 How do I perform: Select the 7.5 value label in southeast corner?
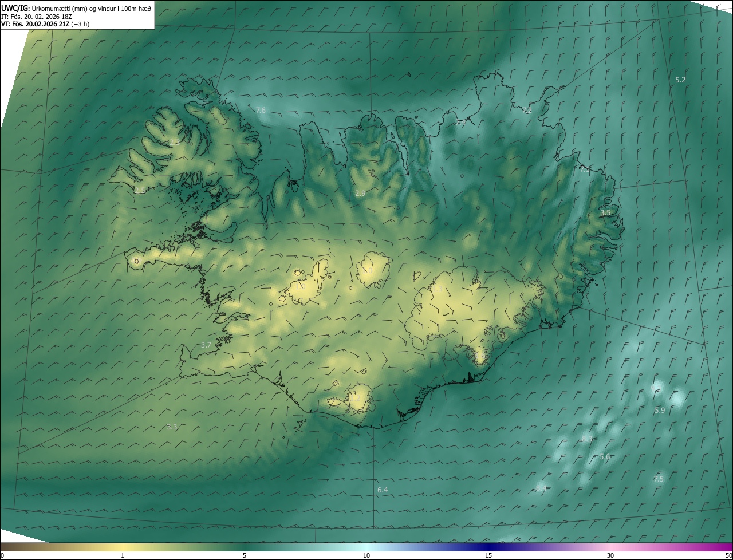[x=659, y=479]
